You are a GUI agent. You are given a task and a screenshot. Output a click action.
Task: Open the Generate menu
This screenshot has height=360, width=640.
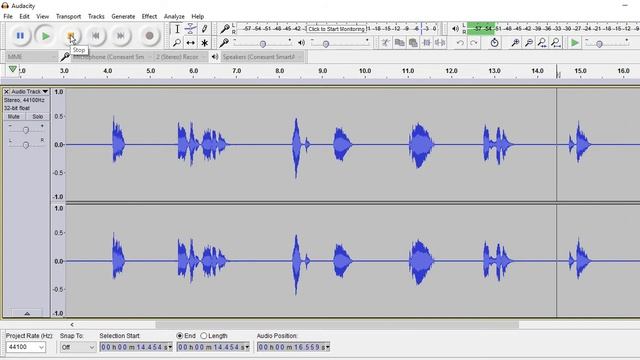(123, 16)
